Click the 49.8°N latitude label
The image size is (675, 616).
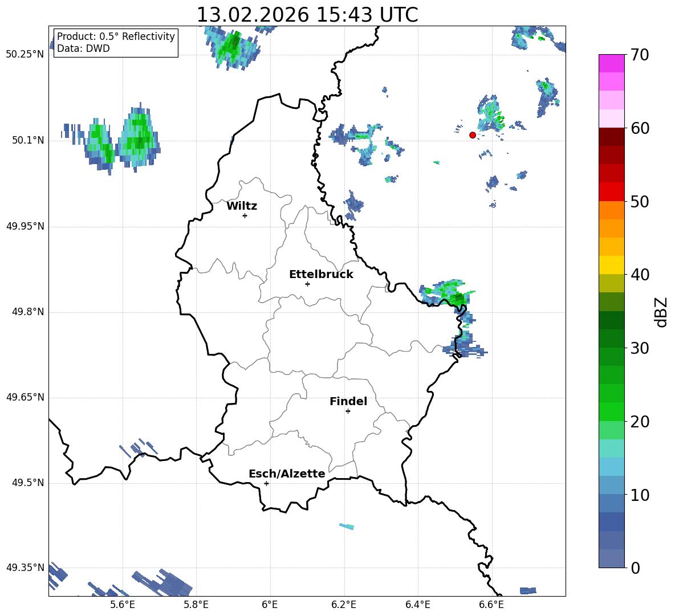point(28,312)
